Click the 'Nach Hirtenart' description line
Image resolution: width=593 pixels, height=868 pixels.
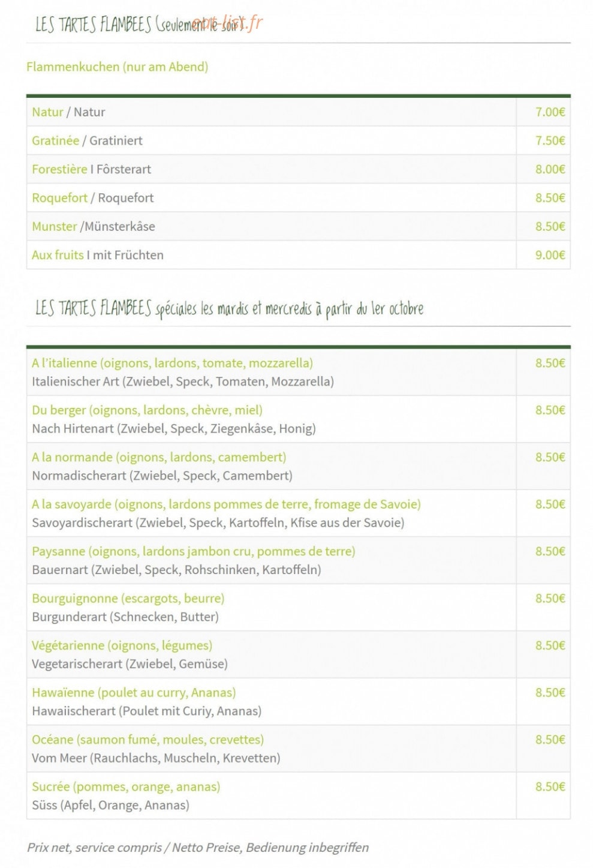tap(174, 428)
